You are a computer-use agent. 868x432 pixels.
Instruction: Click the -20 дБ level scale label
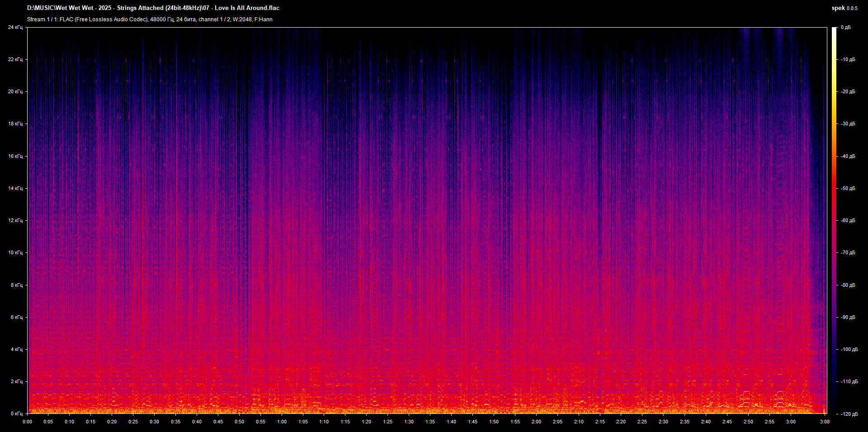coord(848,92)
